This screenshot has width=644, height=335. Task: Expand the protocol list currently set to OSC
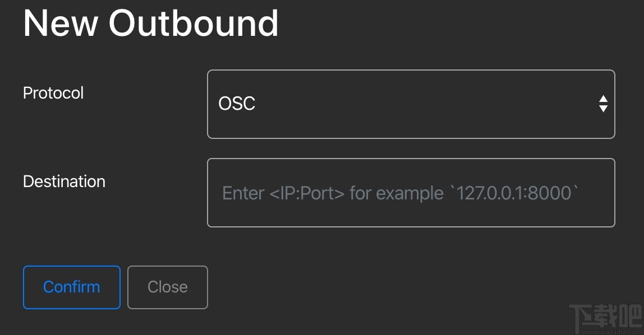(411, 104)
